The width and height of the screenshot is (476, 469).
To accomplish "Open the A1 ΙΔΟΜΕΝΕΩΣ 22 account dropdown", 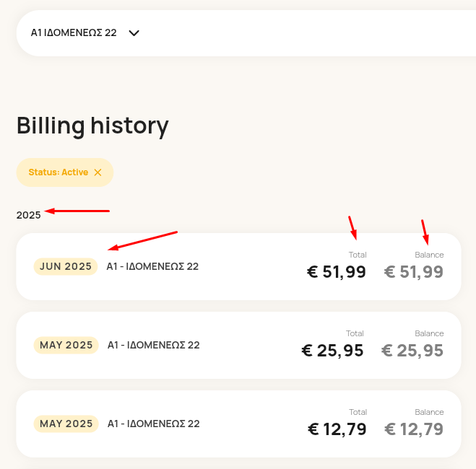I will click(85, 32).
